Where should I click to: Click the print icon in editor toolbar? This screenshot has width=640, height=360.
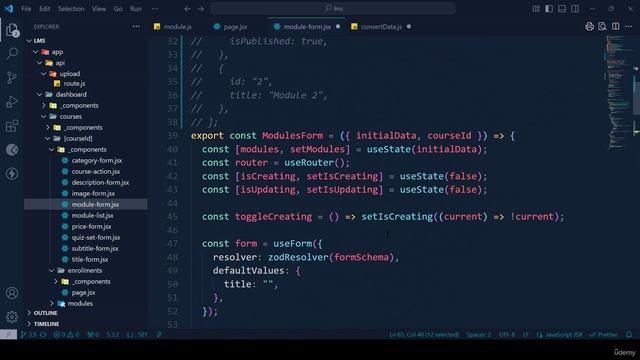click(589, 27)
